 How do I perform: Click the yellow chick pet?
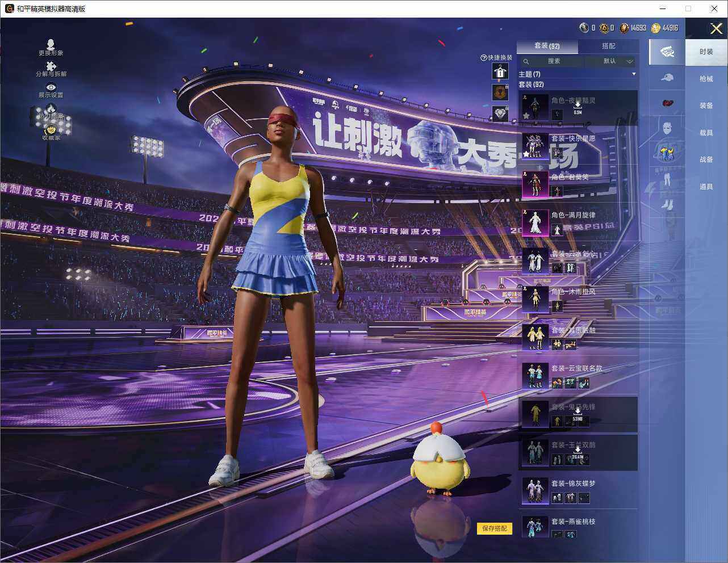(x=440, y=459)
